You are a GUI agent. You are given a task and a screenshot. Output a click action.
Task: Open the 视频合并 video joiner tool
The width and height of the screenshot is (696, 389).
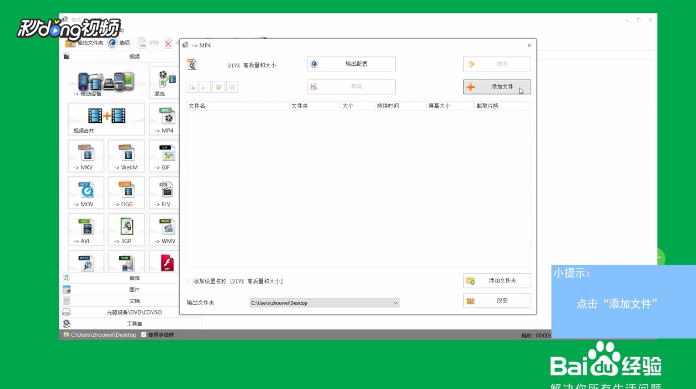(x=106, y=119)
